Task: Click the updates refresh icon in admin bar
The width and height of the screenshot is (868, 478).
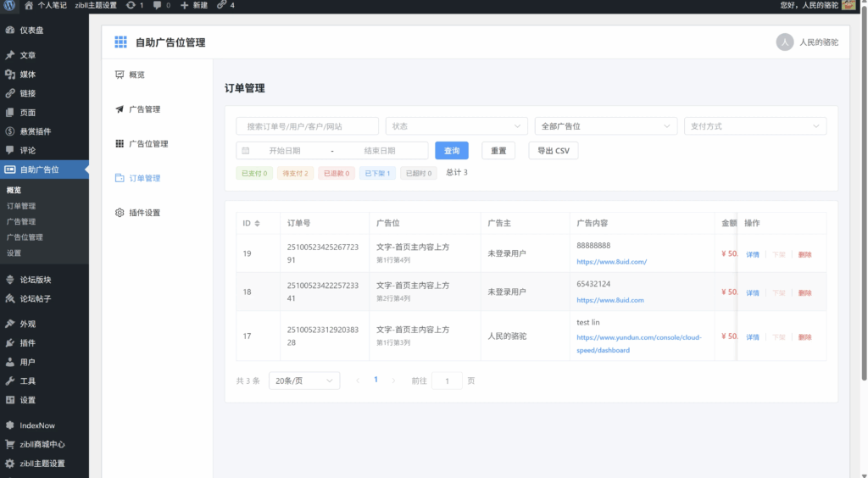Action: click(131, 5)
